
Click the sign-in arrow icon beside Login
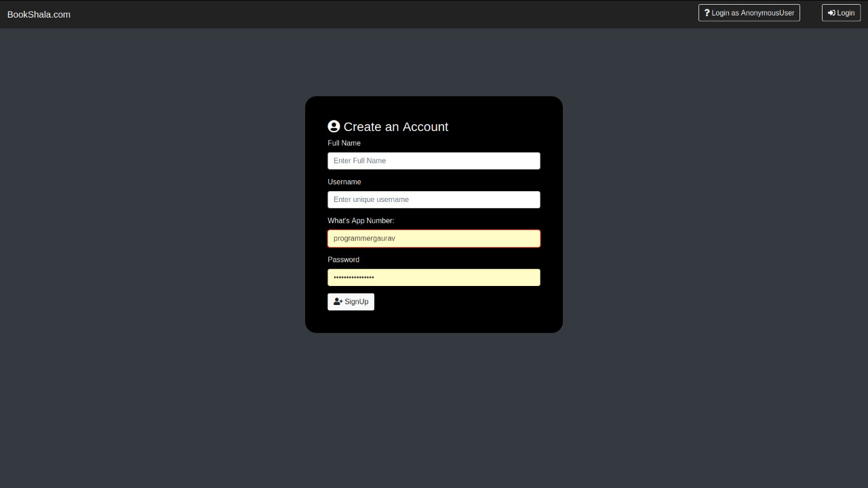[x=831, y=13]
